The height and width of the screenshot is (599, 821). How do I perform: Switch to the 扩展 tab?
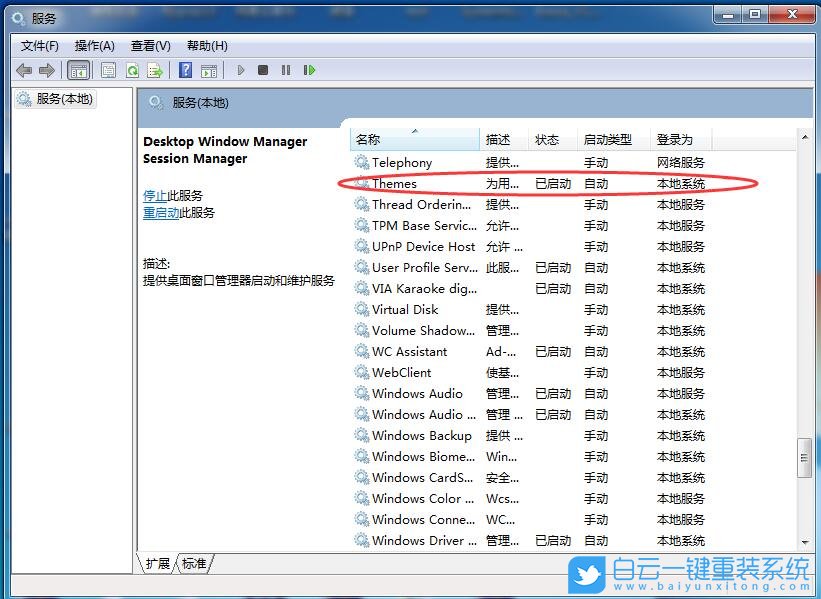[x=157, y=563]
